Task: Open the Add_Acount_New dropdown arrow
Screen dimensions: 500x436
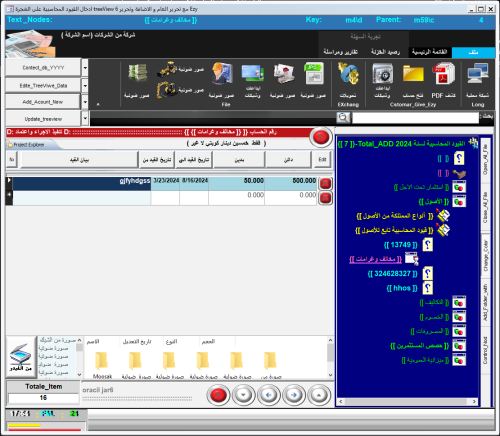Action: click(x=85, y=102)
